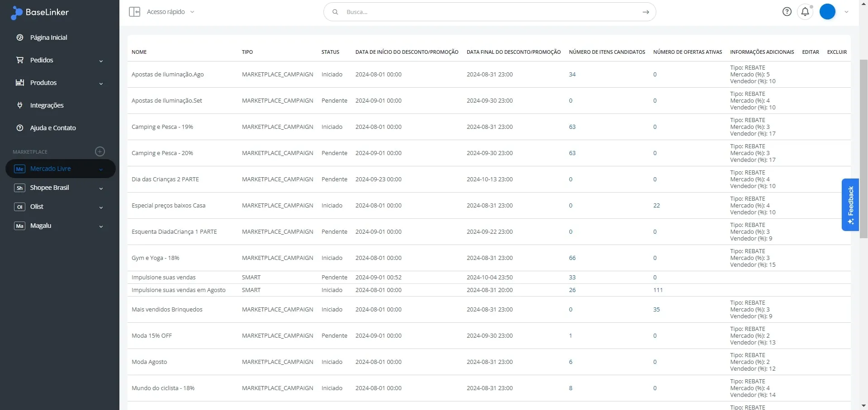
Task: Select Olist marketplace
Action: point(37,207)
